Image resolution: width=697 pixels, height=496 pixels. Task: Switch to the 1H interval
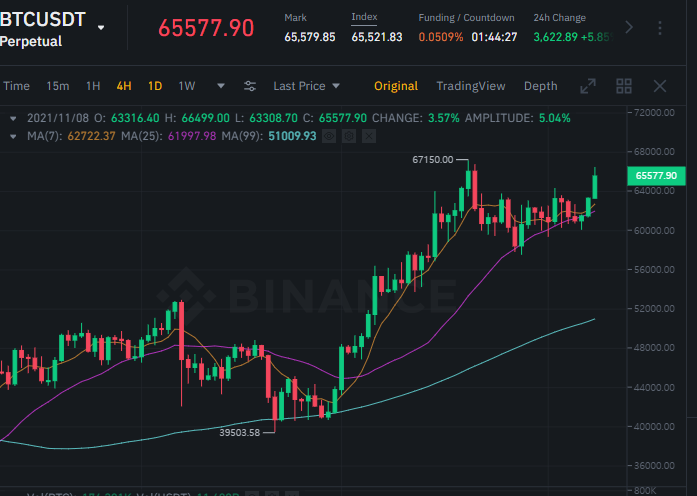[x=93, y=86]
